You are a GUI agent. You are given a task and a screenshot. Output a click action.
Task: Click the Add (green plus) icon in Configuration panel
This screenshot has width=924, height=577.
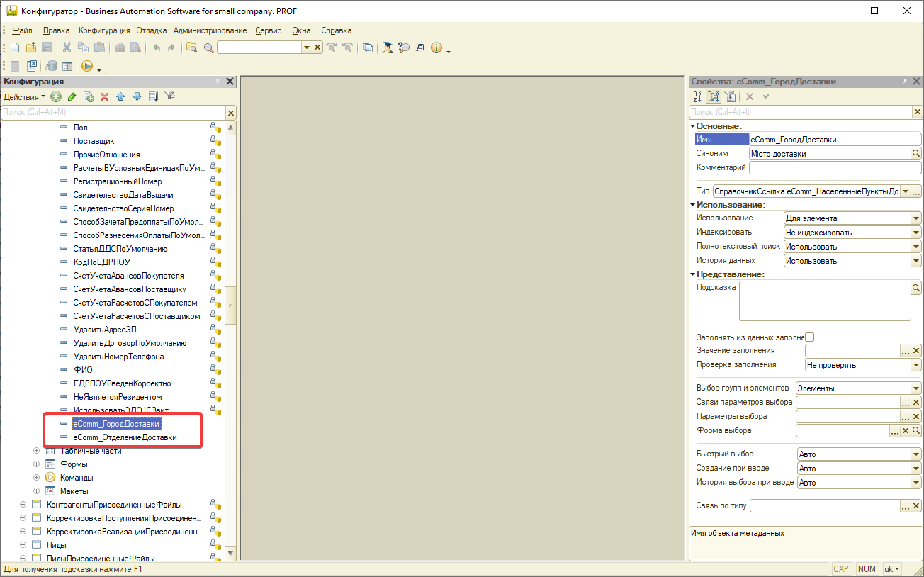pos(56,96)
